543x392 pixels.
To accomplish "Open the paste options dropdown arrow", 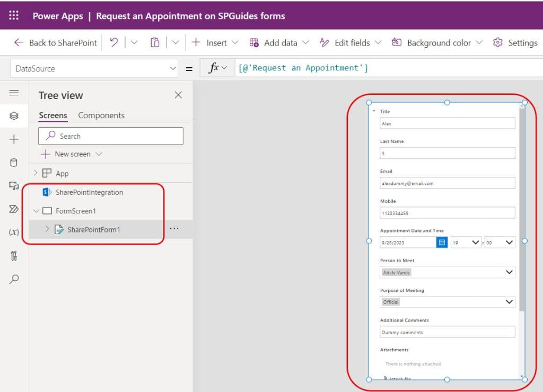I will tap(176, 42).
